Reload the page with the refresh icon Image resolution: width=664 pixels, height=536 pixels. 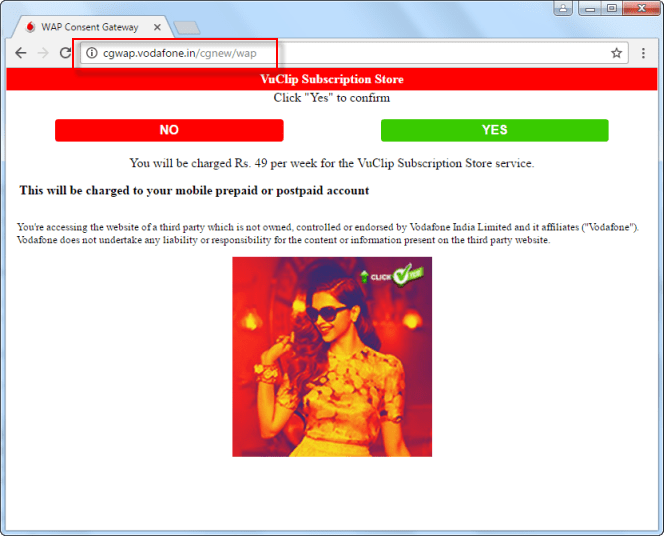(65, 53)
